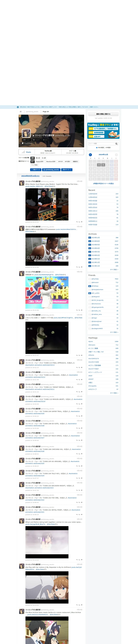Click list icon beside 2024年03月 archive
This screenshot has height=644, width=138.
coord(90,252)
